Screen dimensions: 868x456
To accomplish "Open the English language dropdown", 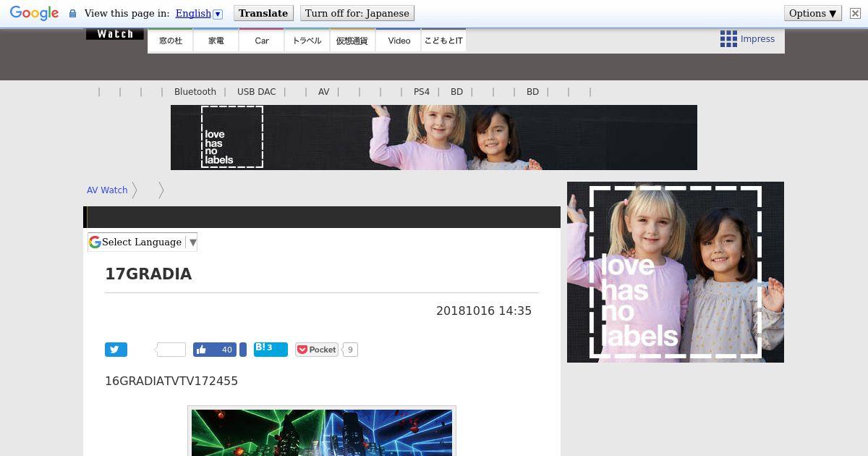I will tap(199, 13).
